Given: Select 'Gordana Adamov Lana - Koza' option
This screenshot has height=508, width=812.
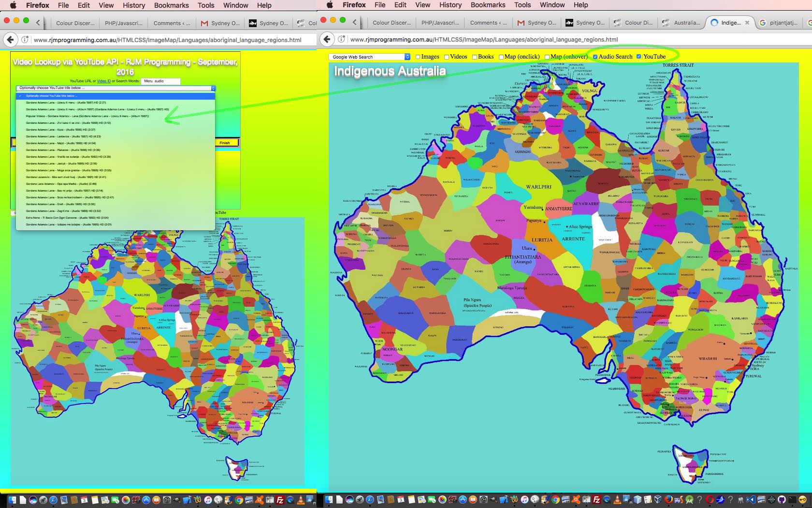Looking at the screenshot, I should (60, 130).
